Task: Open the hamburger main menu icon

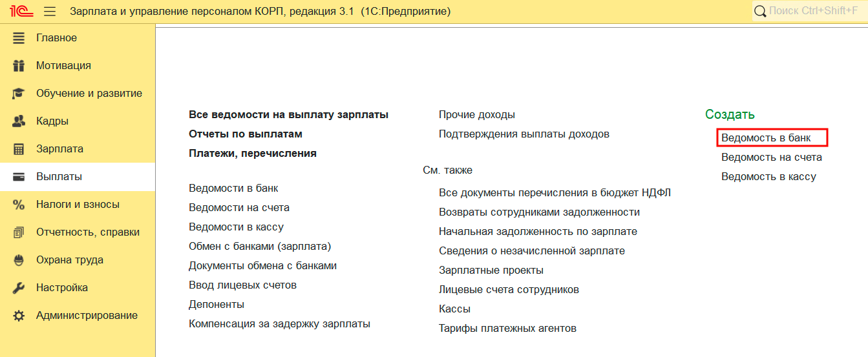Action: point(49,12)
